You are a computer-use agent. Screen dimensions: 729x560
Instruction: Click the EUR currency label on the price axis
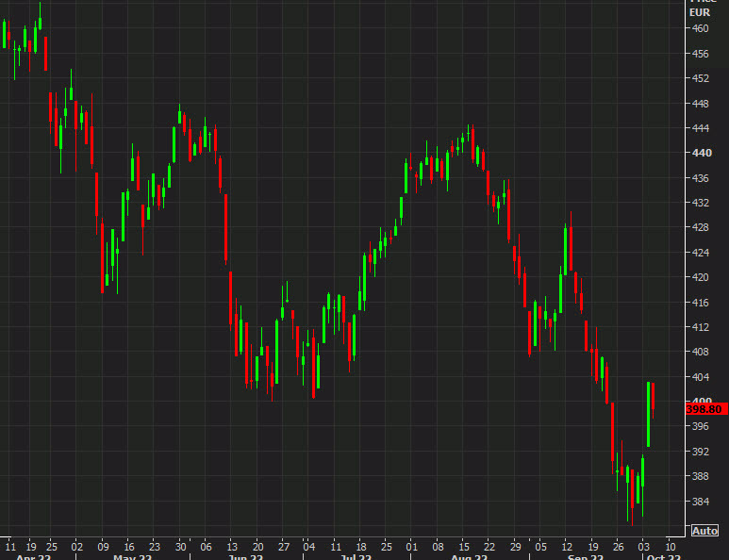coord(700,12)
